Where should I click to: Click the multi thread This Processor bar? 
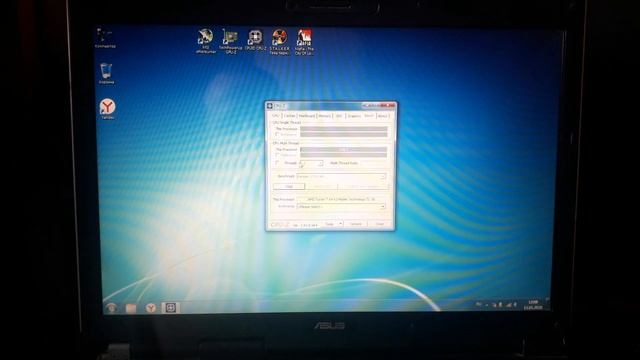344,149
